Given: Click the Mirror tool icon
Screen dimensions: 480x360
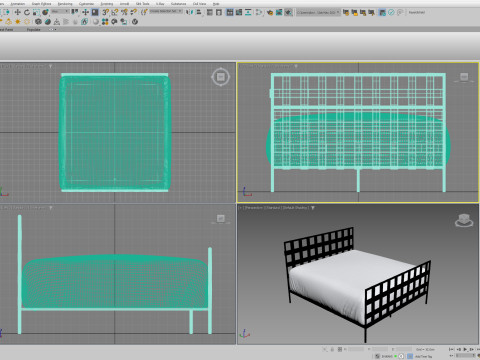Looking at the screenshot, I should coord(189,12).
